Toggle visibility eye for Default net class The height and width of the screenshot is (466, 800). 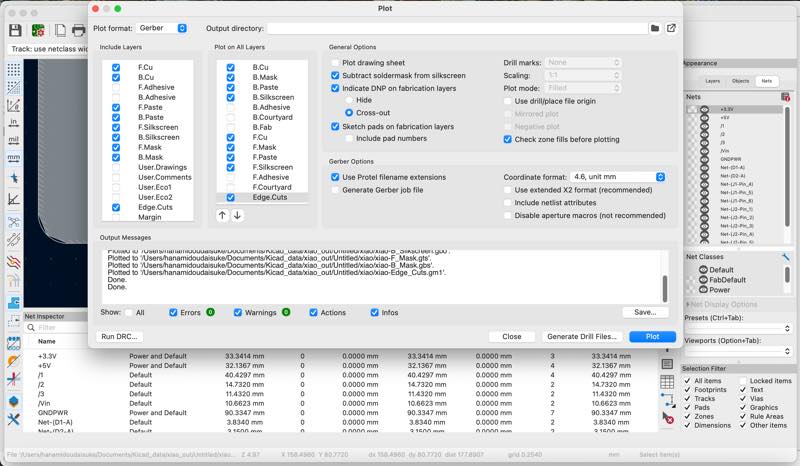pos(703,269)
